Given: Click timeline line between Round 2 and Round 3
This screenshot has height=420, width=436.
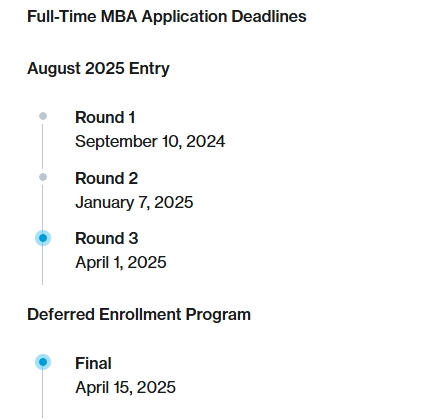Looking at the screenshot, I should click(42, 207).
